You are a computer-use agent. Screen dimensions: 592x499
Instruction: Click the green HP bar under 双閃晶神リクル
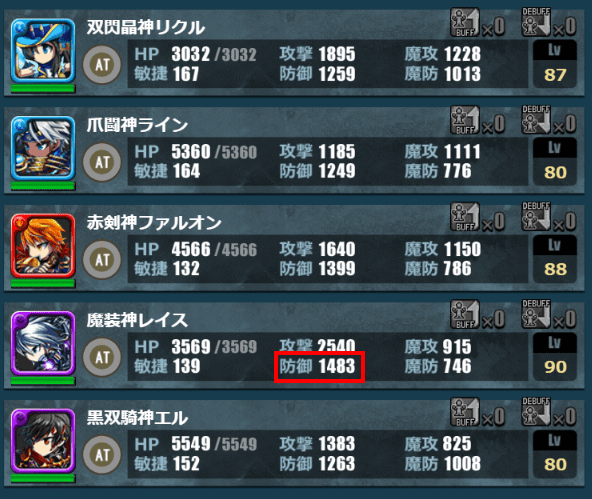coord(43,89)
